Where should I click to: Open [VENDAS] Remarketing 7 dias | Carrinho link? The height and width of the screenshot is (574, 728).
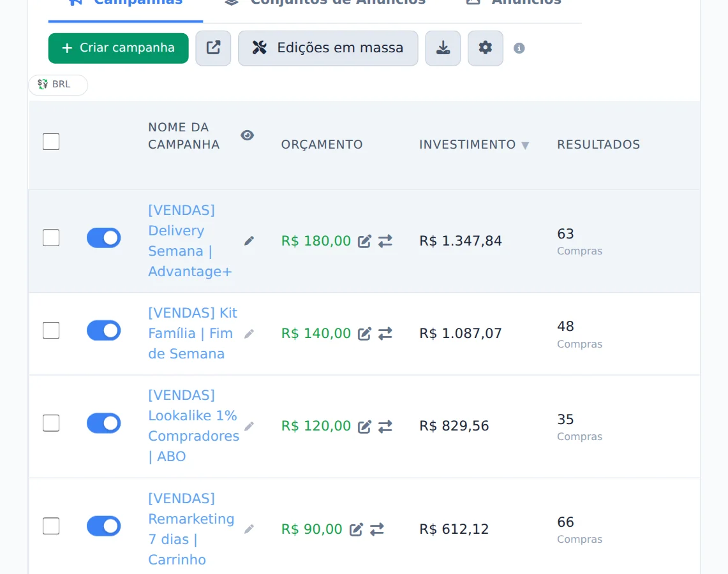[x=191, y=529]
